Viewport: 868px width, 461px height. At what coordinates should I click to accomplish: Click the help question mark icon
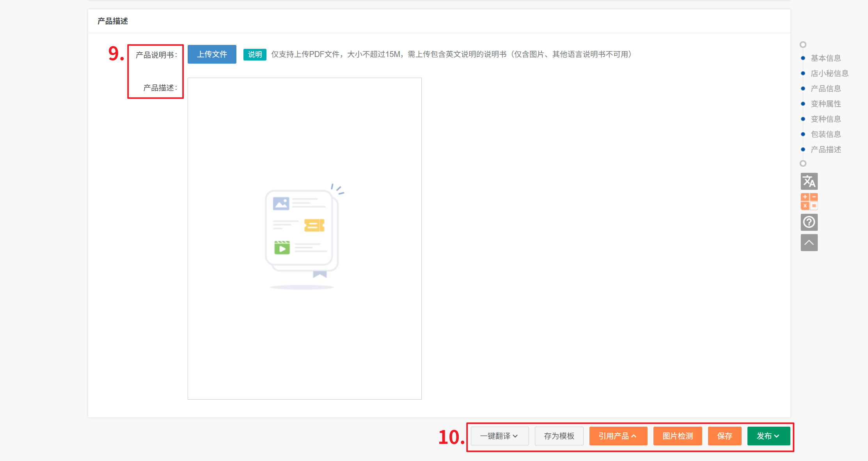(809, 222)
